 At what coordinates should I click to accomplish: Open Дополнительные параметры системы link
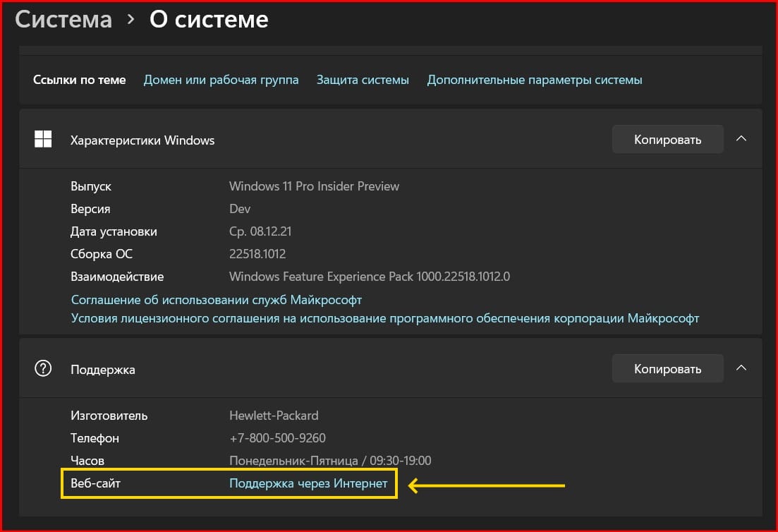[535, 80]
